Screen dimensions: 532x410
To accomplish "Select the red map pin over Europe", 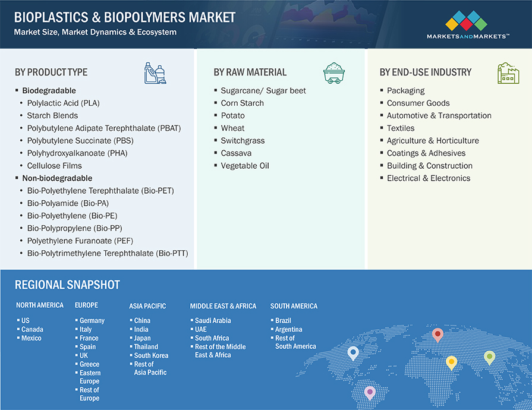I will [437, 335].
